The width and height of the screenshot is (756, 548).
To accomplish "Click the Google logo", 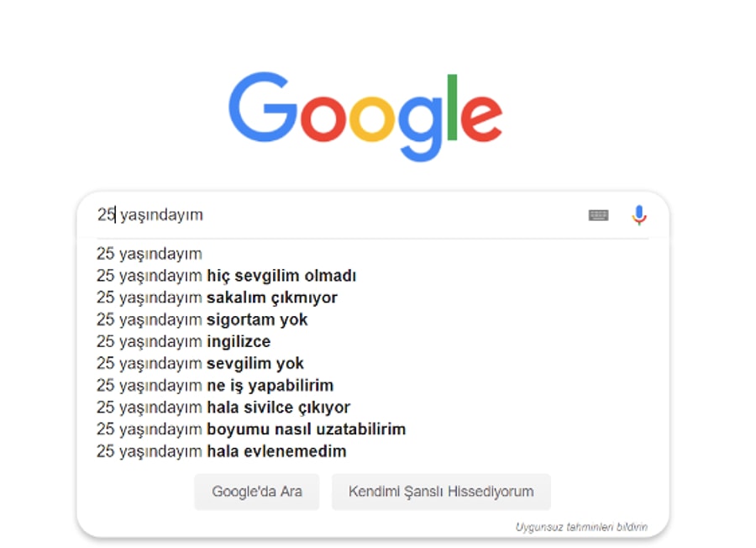I will coord(365,117).
